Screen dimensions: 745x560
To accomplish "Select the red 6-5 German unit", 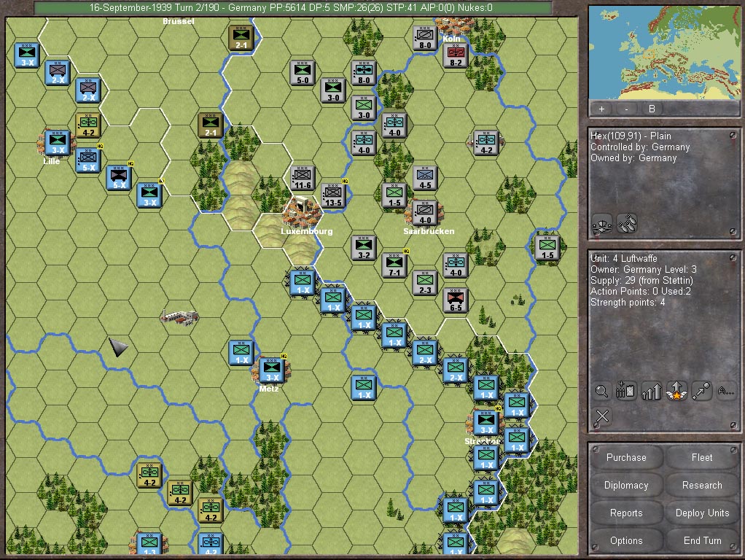I will 456,300.
